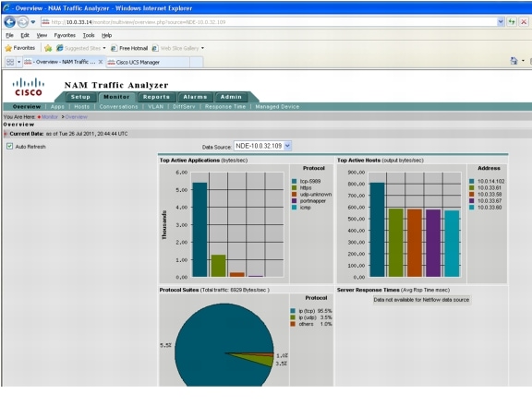This screenshot has height=406, width=532.
Task: Open the Favorites menu
Action: click(x=65, y=35)
